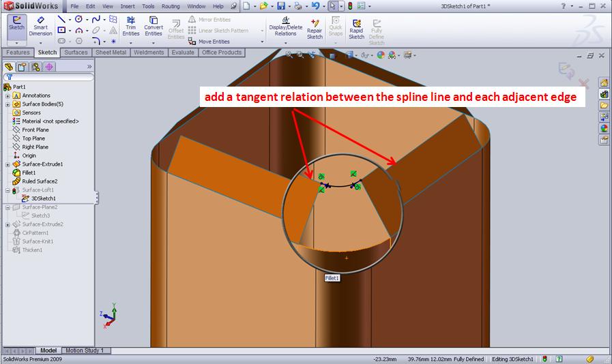Open the Sketch button dropdown arrow
This screenshot has height=364, width=612.
pos(16,43)
